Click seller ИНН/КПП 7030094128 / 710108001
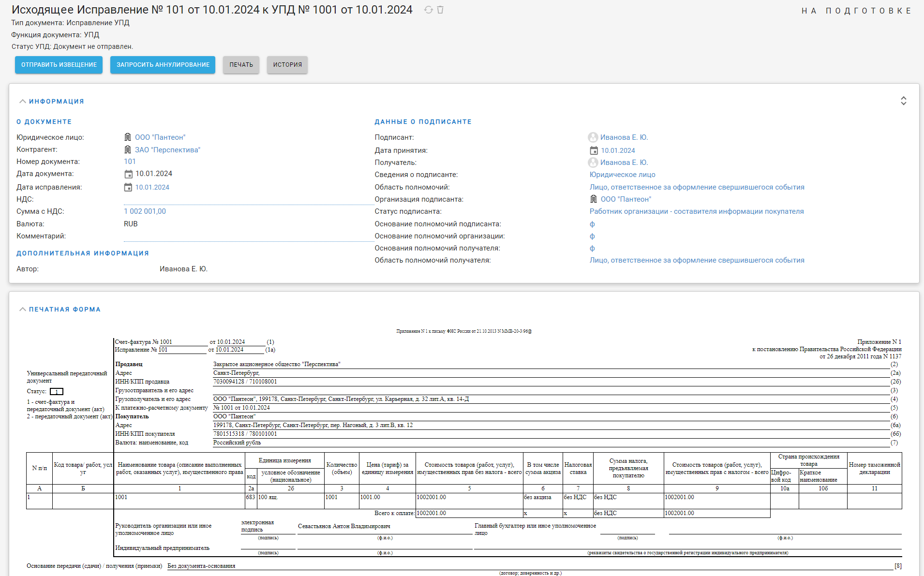Viewport: 924px width, 576px height. click(245, 382)
